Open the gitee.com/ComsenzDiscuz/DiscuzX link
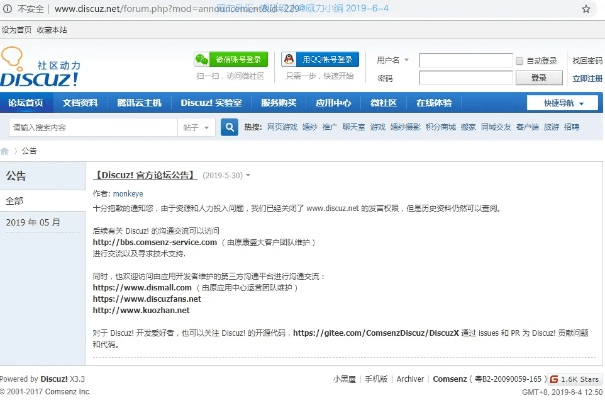 coord(376,333)
